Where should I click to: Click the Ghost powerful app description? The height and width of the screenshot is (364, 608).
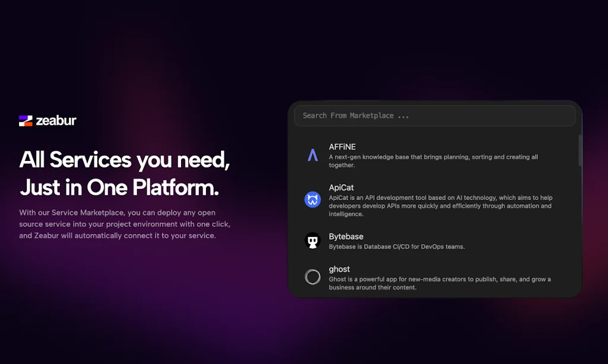pos(440,283)
